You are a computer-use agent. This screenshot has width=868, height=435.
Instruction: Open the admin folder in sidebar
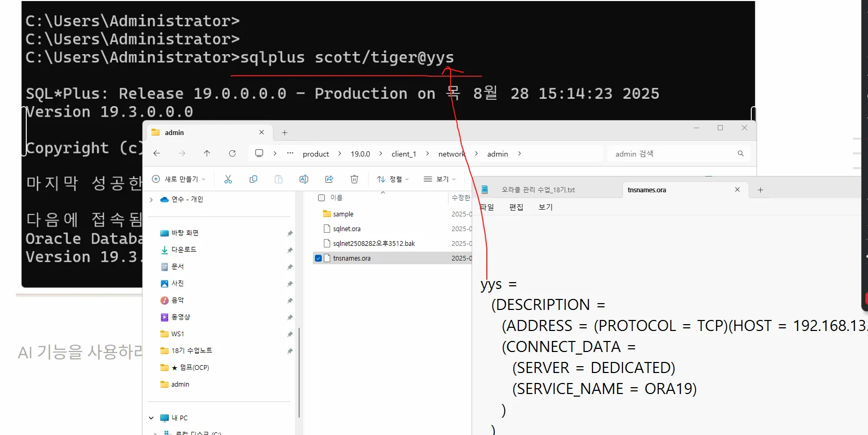(180, 385)
